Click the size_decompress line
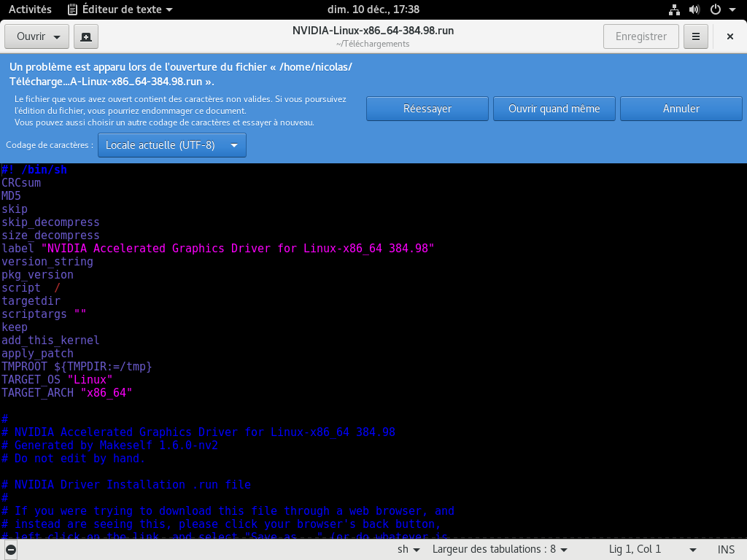Viewport: 747px width, 560px height. click(x=50, y=236)
